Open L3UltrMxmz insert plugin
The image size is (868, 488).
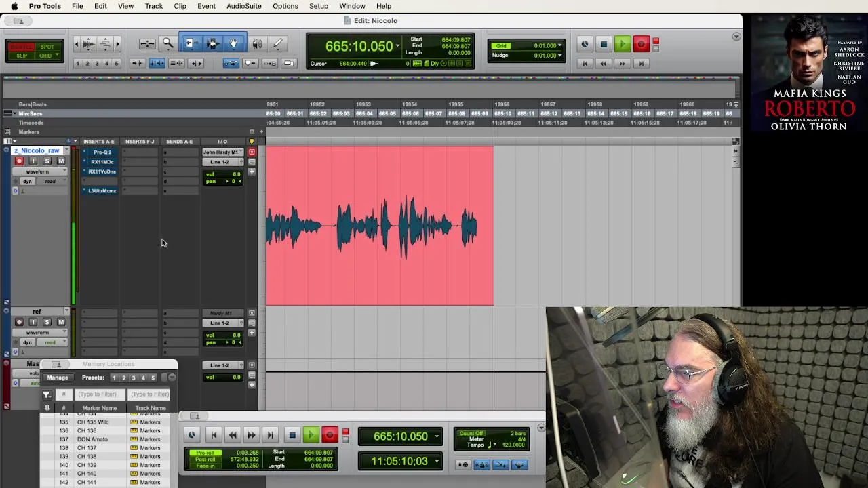coord(102,190)
